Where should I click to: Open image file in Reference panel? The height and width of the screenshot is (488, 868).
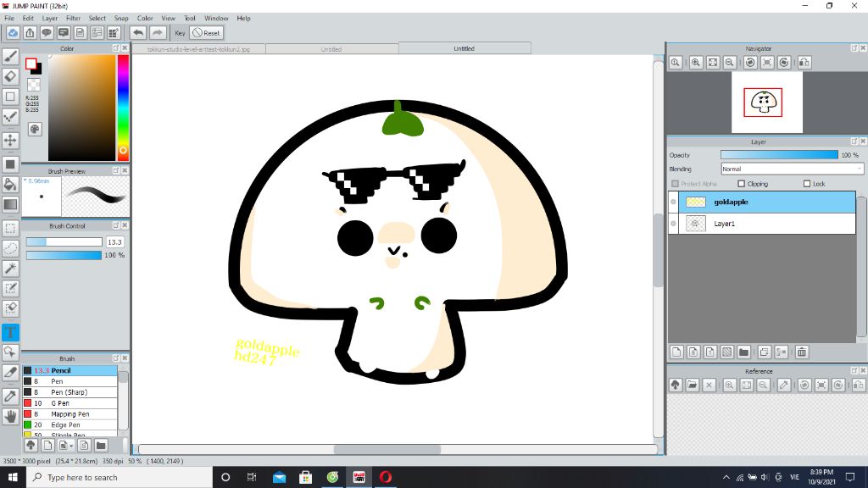pos(692,385)
